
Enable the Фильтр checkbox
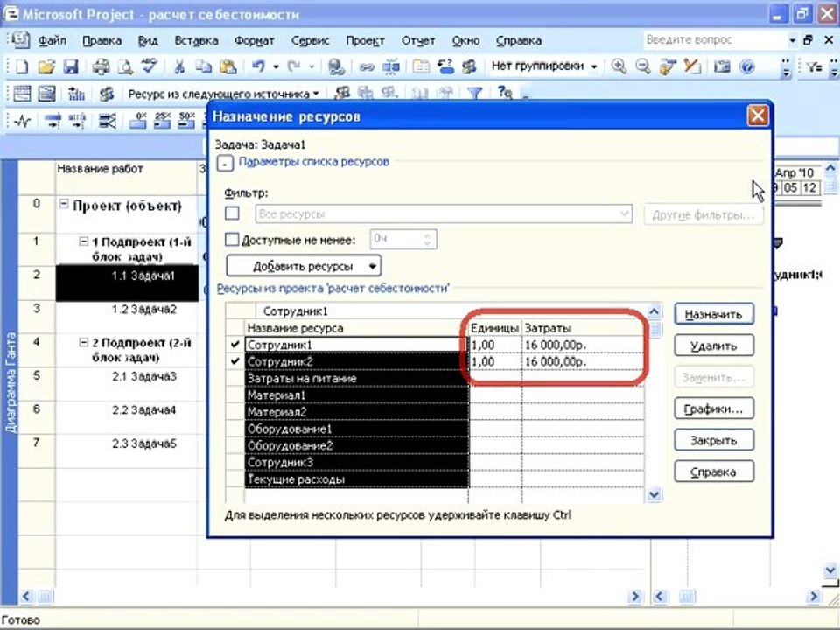tap(232, 213)
